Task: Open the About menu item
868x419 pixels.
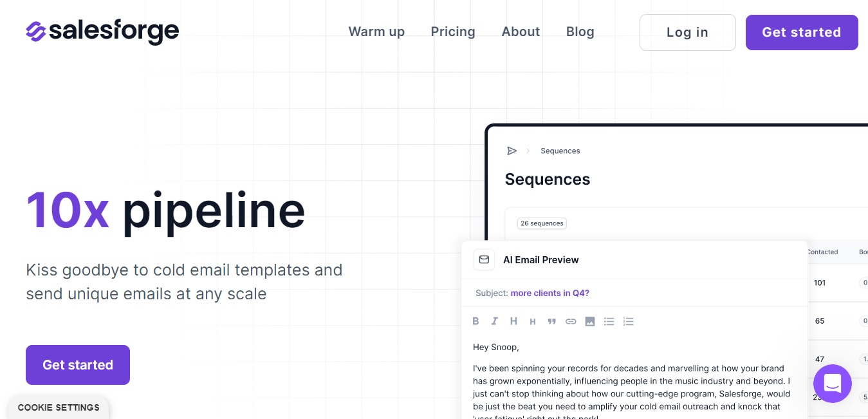Action: (521, 32)
